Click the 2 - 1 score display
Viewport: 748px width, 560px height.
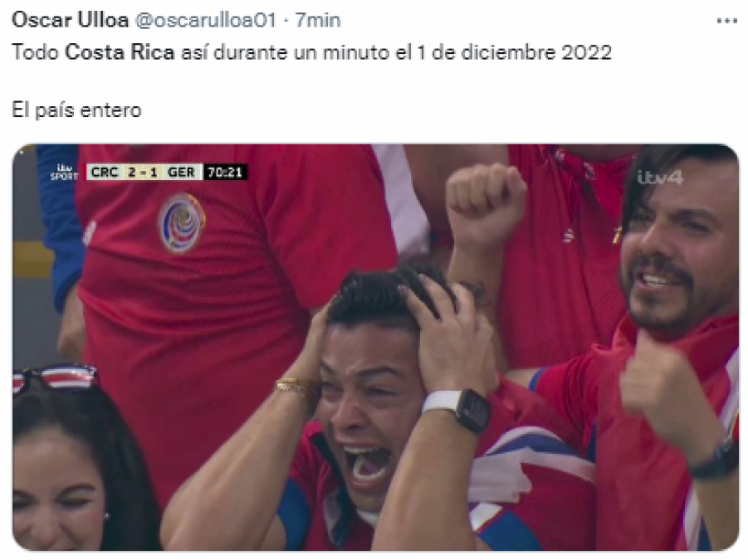(143, 172)
